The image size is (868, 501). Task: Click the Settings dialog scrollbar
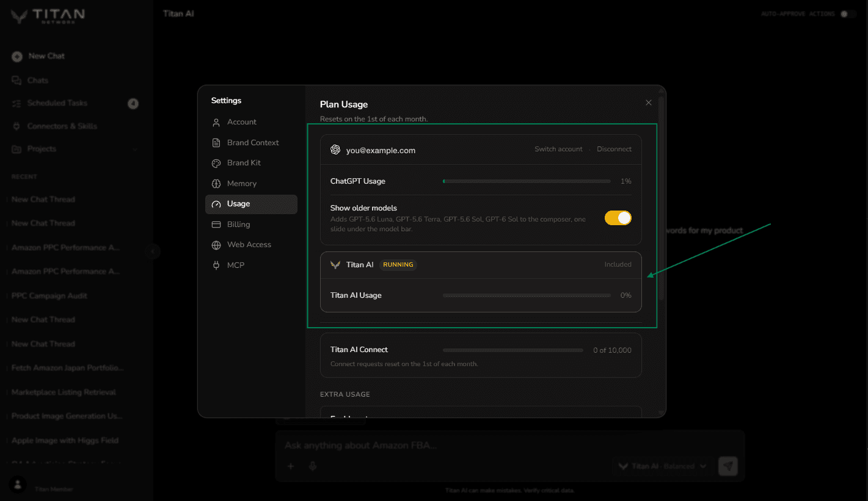(x=661, y=198)
